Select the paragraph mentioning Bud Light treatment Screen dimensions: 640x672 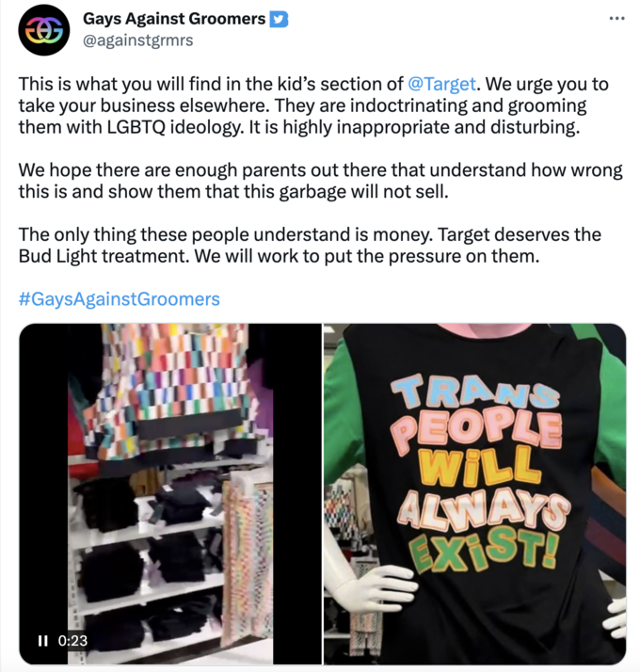click(x=310, y=246)
